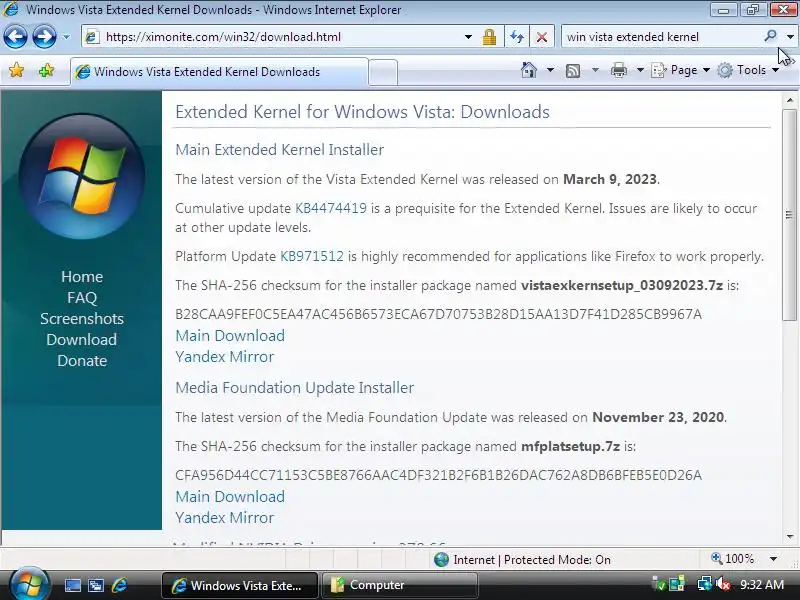800x600 pixels.
Task: Click the vertical scrollbar thumb
Action: pos(789,214)
